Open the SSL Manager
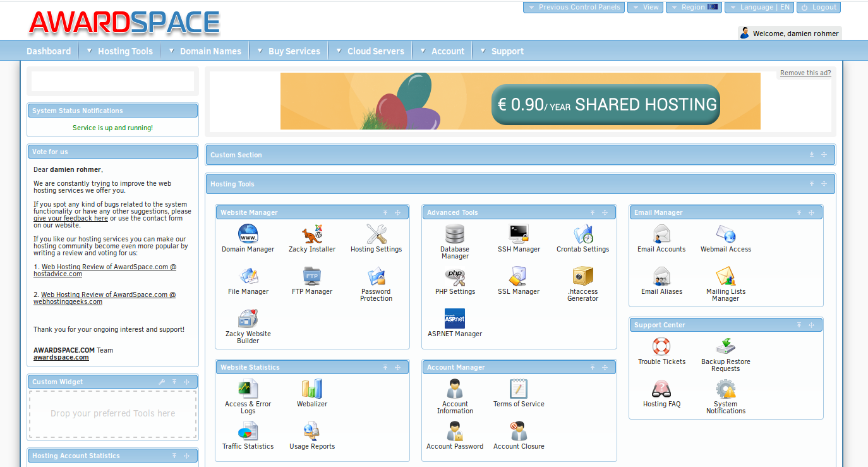 [x=519, y=281]
